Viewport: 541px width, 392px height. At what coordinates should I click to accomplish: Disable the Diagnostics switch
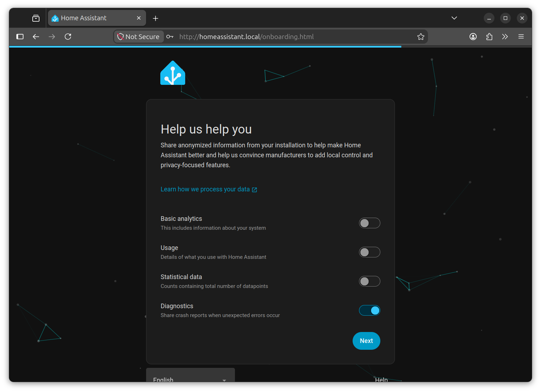point(370,310)
